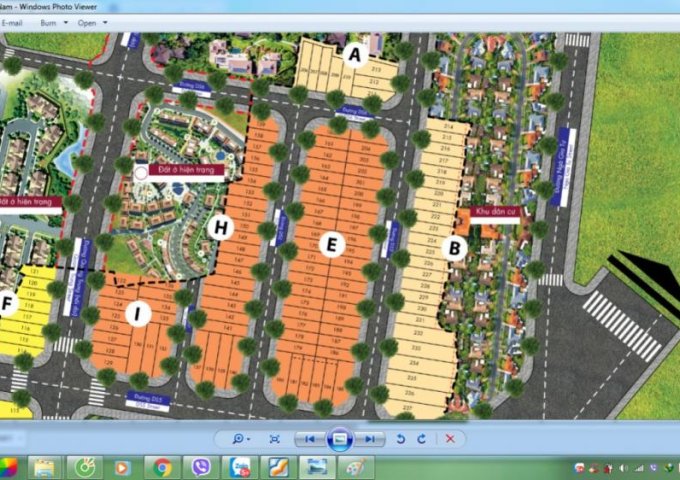Screen dimensions: 680x480
Task: Click the circled letter H on the map
Action: click(x=221, y=227)
